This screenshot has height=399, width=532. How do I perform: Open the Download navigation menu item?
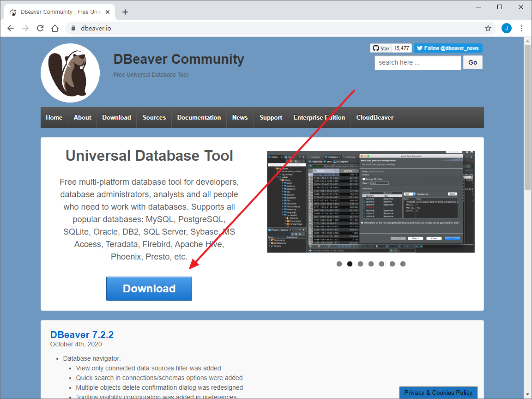point(117,117)
